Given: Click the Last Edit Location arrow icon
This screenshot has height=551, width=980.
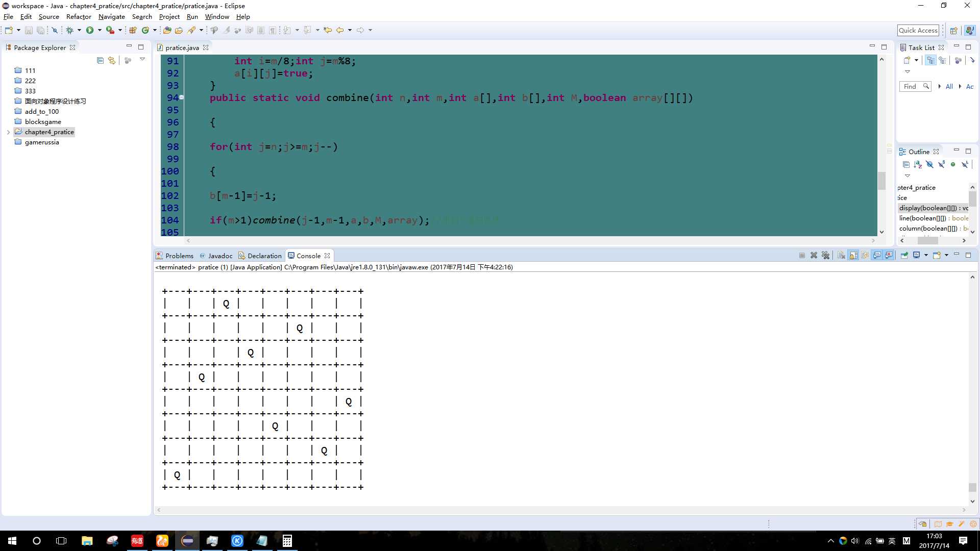Looking at the screenshot, I should pos(328,30).
